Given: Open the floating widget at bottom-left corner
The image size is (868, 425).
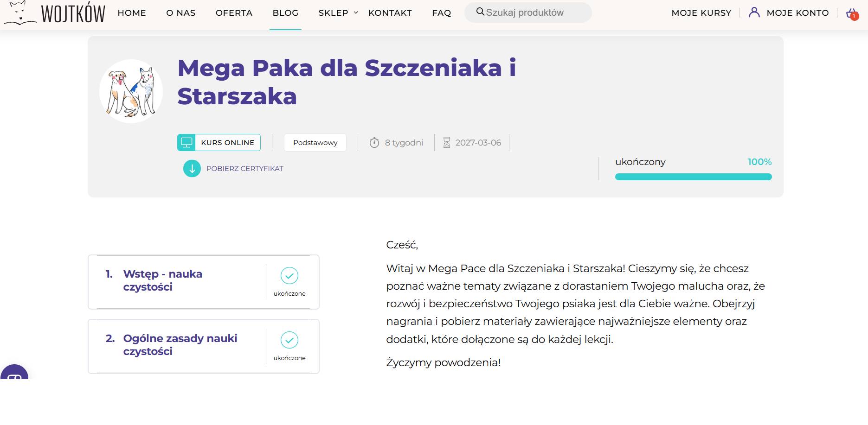Looking at the screenshot, I should pos(14,373).
